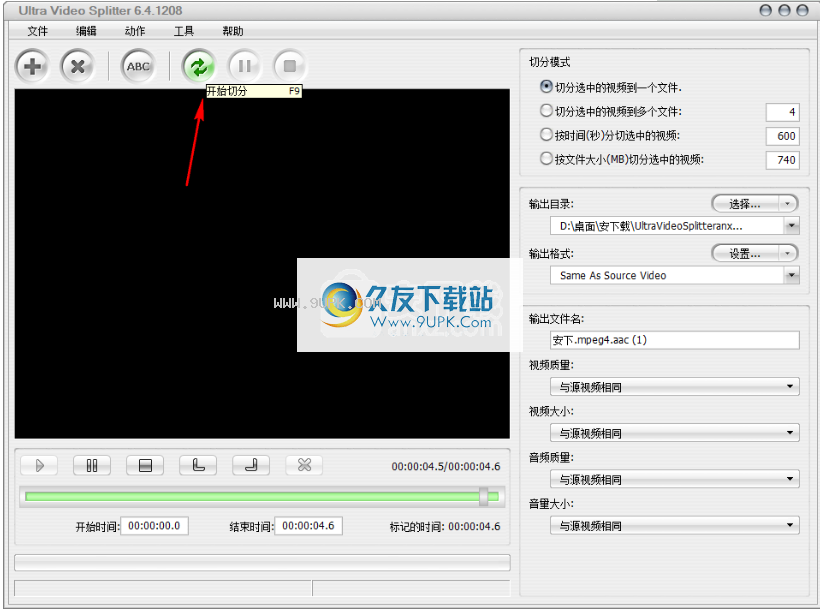Open the 工具 menu
The width and height of the screenshot is (820, 611).
click(184, 31)
